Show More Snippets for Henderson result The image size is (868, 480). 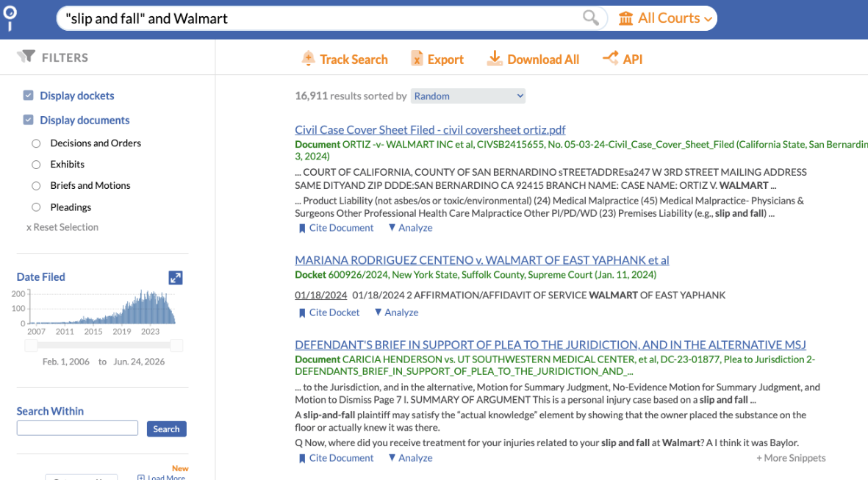click(x=791, y=458)
